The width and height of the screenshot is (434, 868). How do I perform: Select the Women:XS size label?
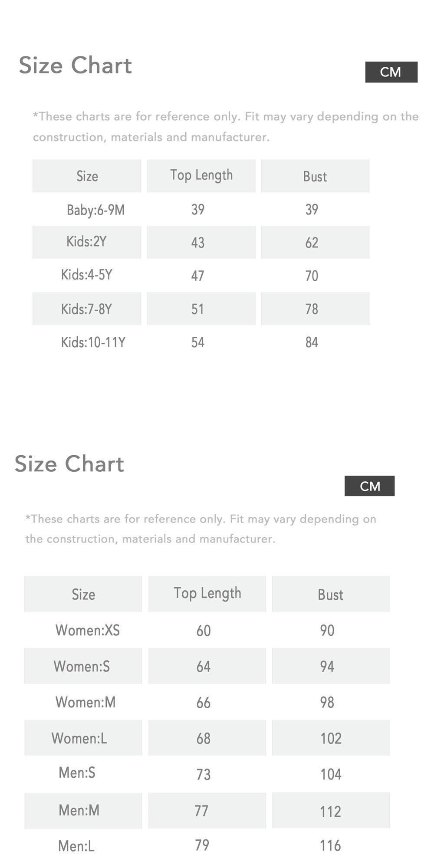coord(87,630)
